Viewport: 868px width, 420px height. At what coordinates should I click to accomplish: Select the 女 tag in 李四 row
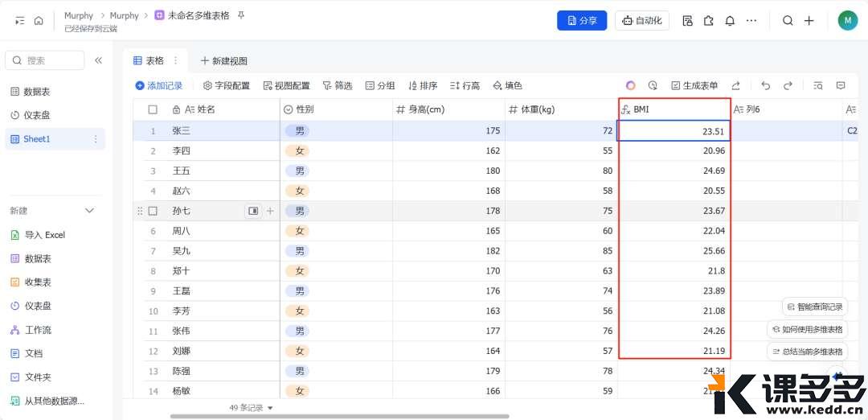pyautogui.click(x=297, y=150)
